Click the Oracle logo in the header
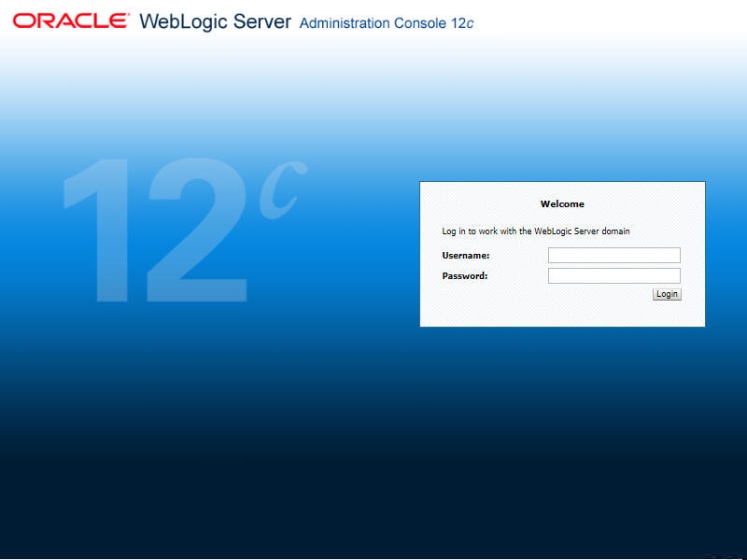Viewport: 747px width, 560px height. click(x=71, y=21)
